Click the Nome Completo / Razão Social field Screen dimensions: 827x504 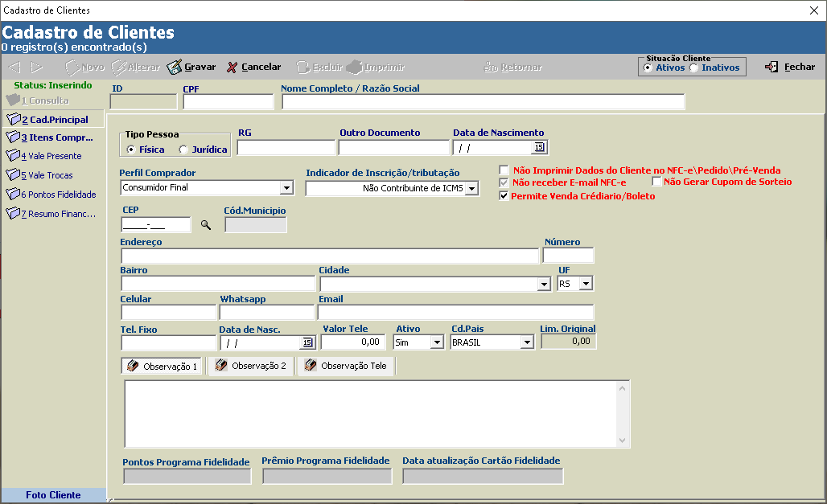click(x=483, y=102)
